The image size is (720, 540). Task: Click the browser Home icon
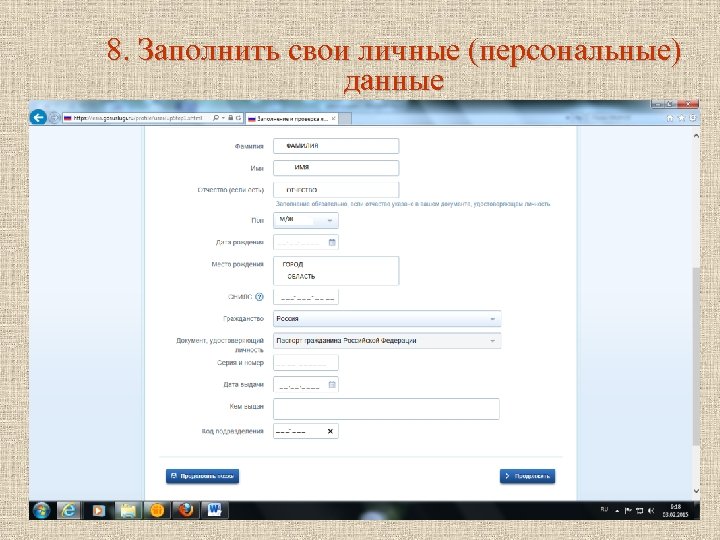click(x=670, y=118)
